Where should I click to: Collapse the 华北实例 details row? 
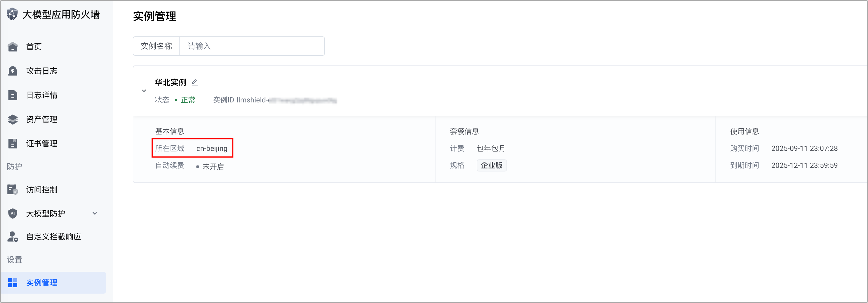click(x=144, y=91)
